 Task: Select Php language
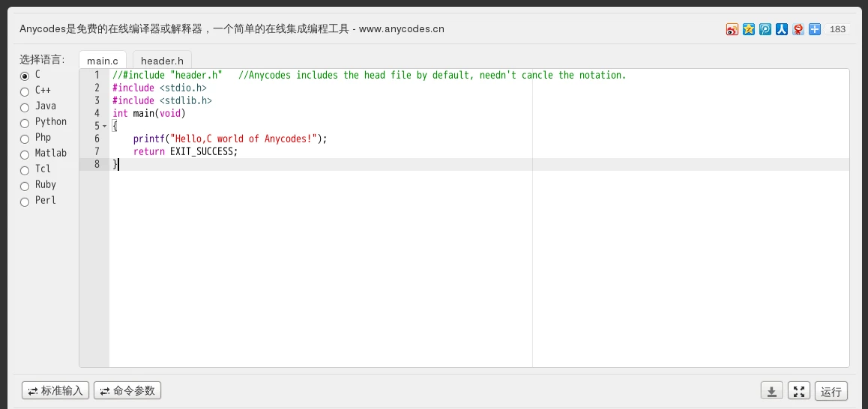(24, 139)
